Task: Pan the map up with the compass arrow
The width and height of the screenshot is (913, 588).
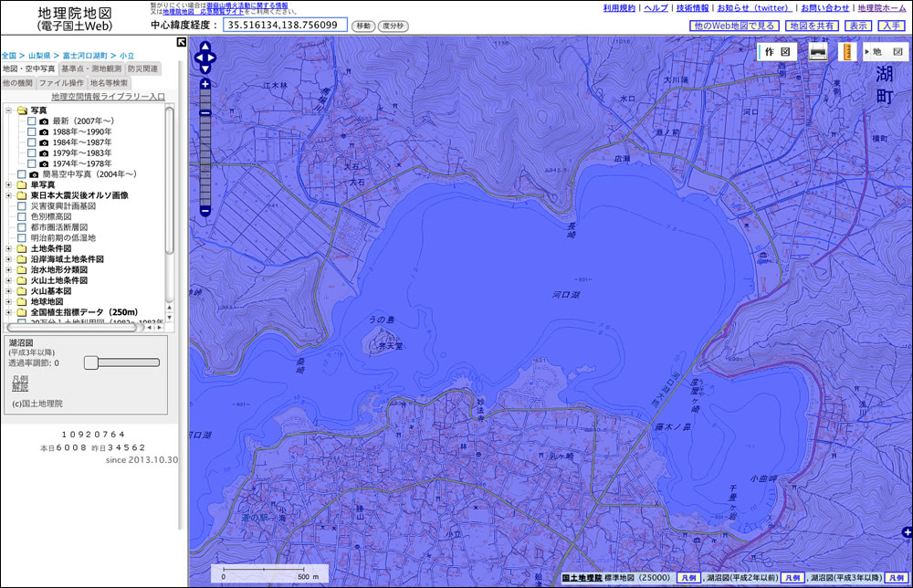Action: pos(205,47)
